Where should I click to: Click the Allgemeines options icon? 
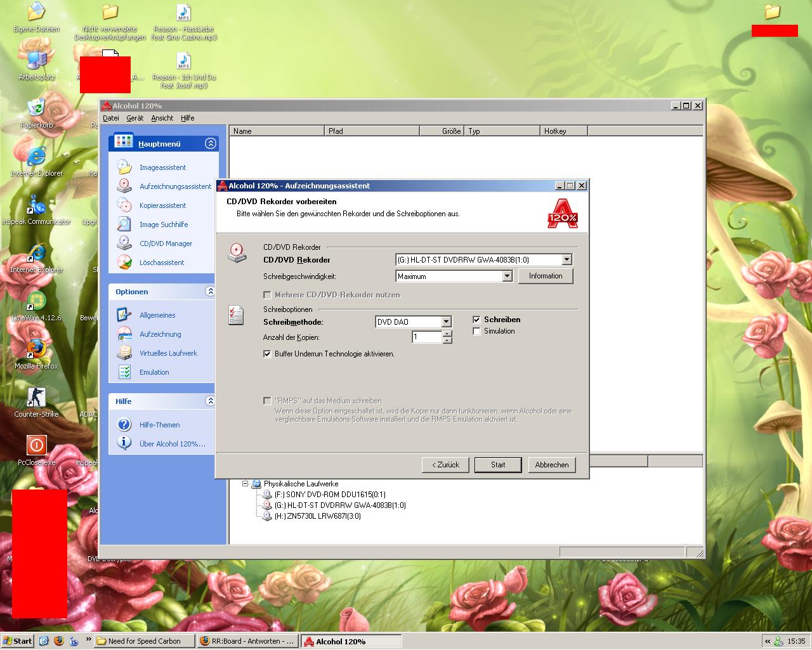124,315
